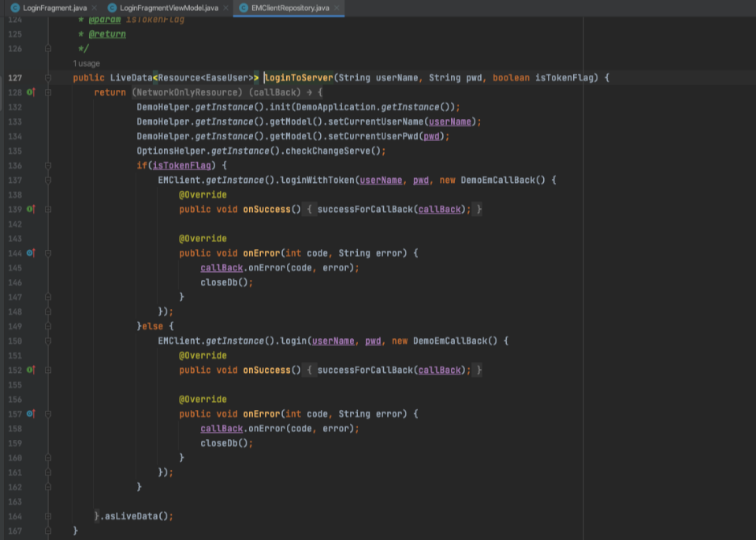The width and height of the screenshot is (756, 540).
Task: Collapse the login call fold on line 150
Action: coord(48,341)
